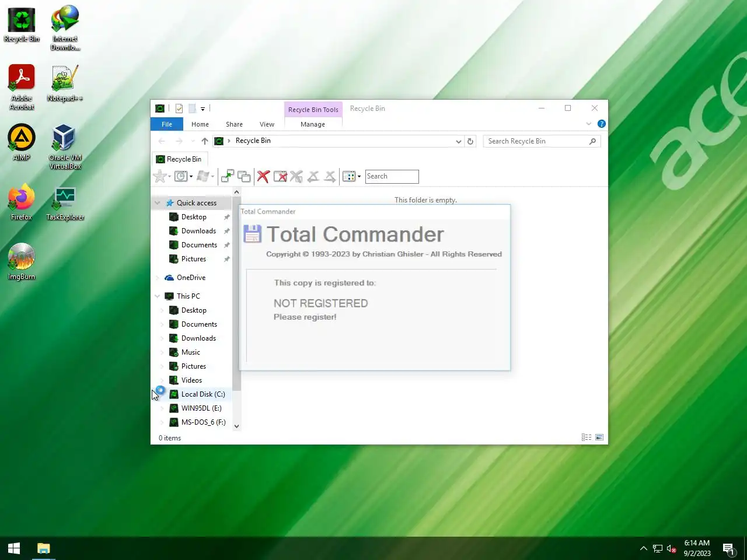Click the Windows flag toolbar icon
This screenshot has width=747, height=560.
pos(203,176)
